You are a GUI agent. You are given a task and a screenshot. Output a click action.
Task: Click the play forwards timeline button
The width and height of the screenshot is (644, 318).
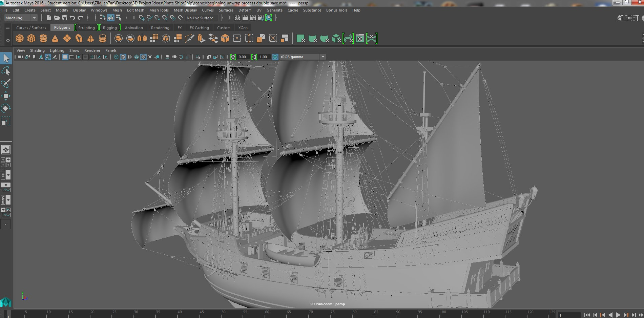tap(618, 315)
